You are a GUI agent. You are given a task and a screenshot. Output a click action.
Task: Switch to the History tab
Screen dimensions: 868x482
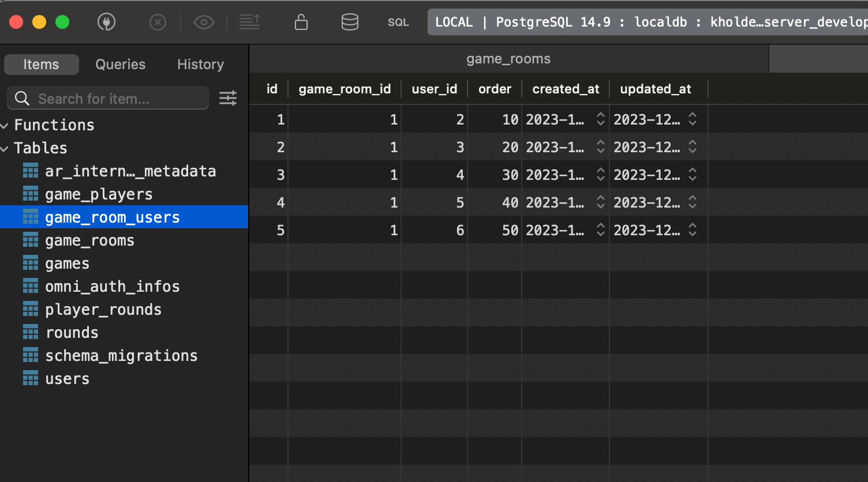(200, 65)
